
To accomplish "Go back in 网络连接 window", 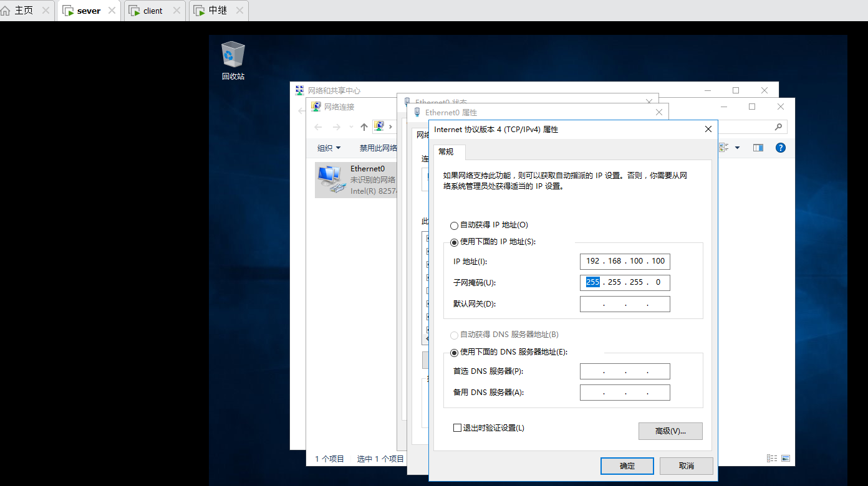I will 318,127.
